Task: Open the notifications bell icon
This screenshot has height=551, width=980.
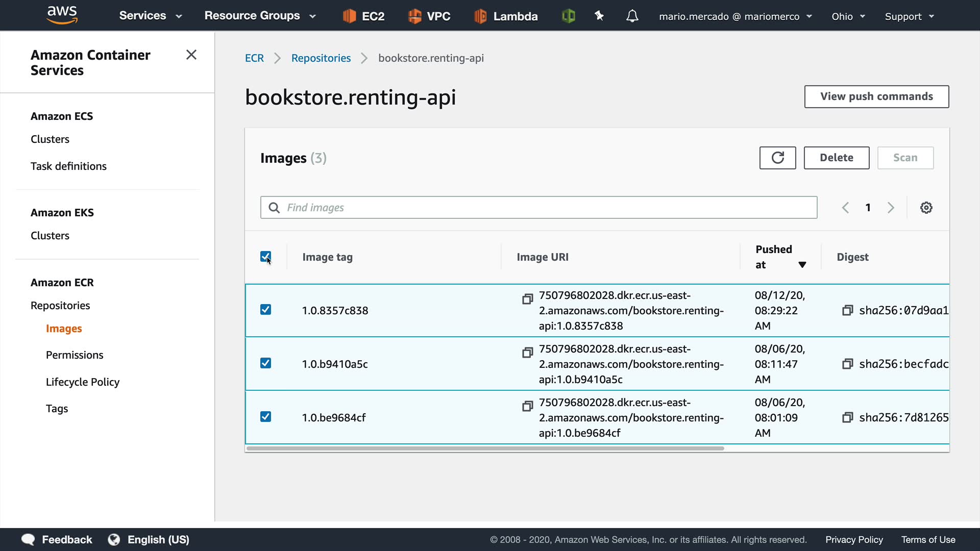Action: coord(632,16)
